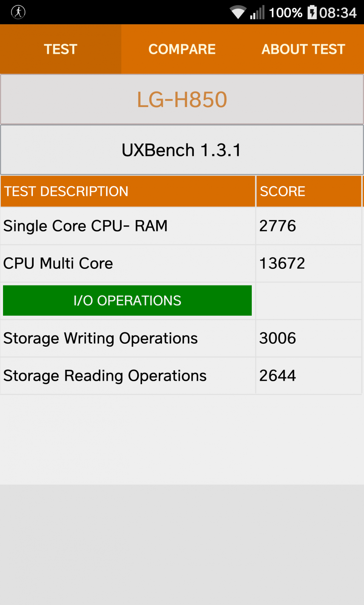Tap the 13672 multi core score
The width and height of the screenshot is (364, 605).
282,264
